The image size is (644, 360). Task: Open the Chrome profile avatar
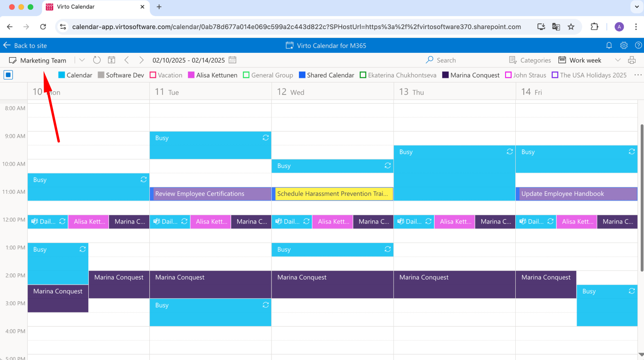pyautogui.click(x=619, y=27)
